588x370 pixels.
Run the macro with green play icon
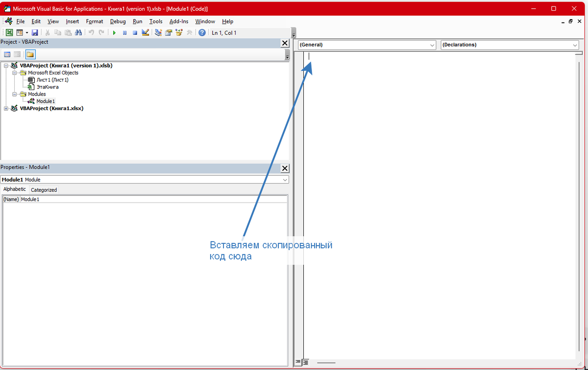[x=114, y=33]
